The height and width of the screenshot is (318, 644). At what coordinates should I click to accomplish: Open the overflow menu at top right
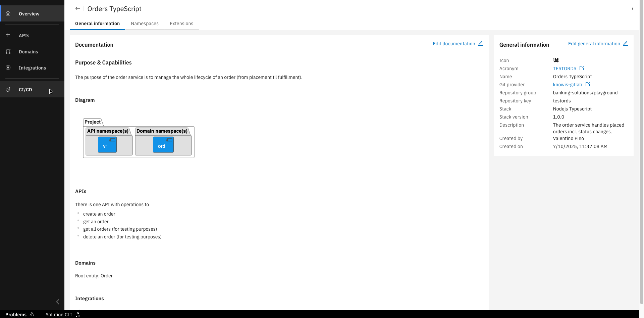pyautogui.click(x=632, y=8)
